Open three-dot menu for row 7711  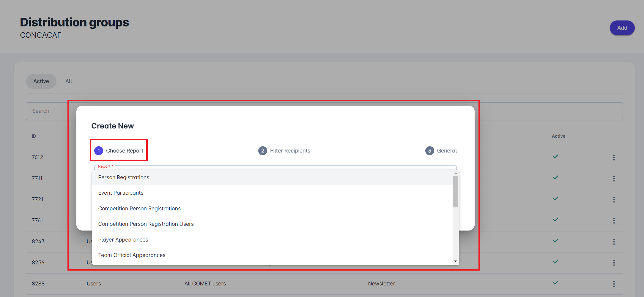pos(614,179)
